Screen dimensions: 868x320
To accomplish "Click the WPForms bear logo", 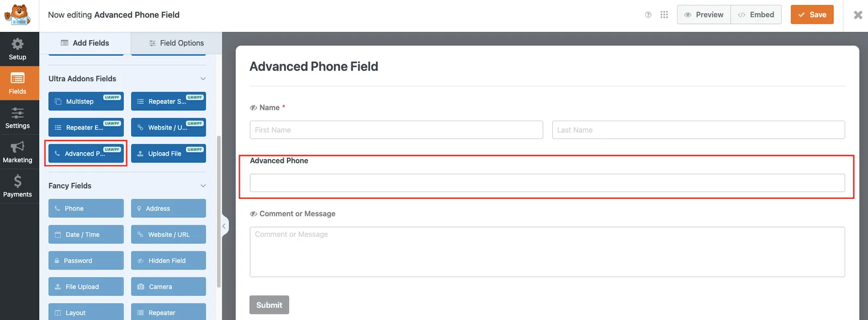I will [18, 15].
